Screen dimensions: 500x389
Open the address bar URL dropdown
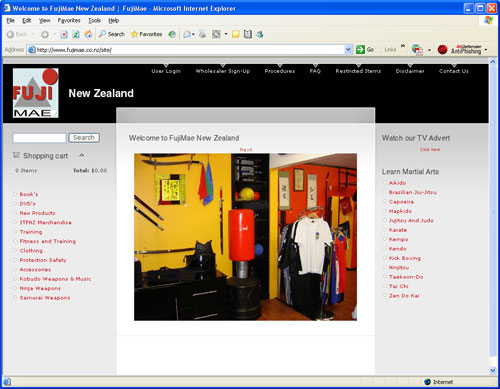tap(348, 50)
